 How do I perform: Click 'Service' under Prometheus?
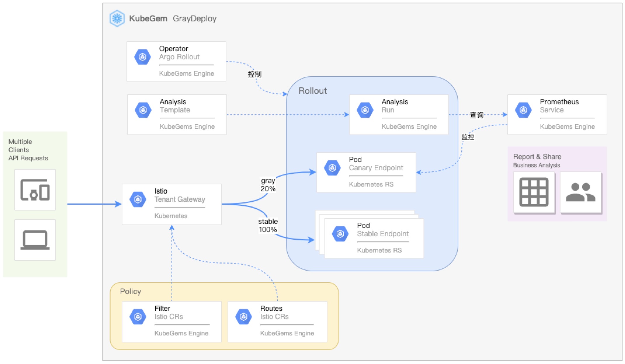551,110
